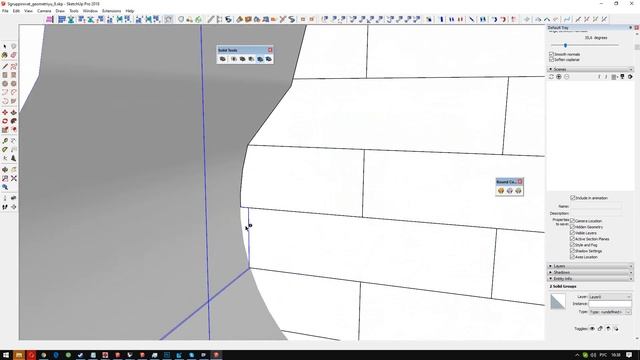Screen dimensions: 640x360
Task: Activate the Line pencil tool
Action: coord(5,67)
